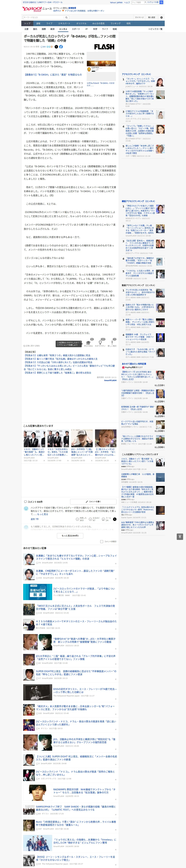
Task: Open the 永瀬廉 ヒルマイルド騒動 recommended article
Action: pos(76,557)
